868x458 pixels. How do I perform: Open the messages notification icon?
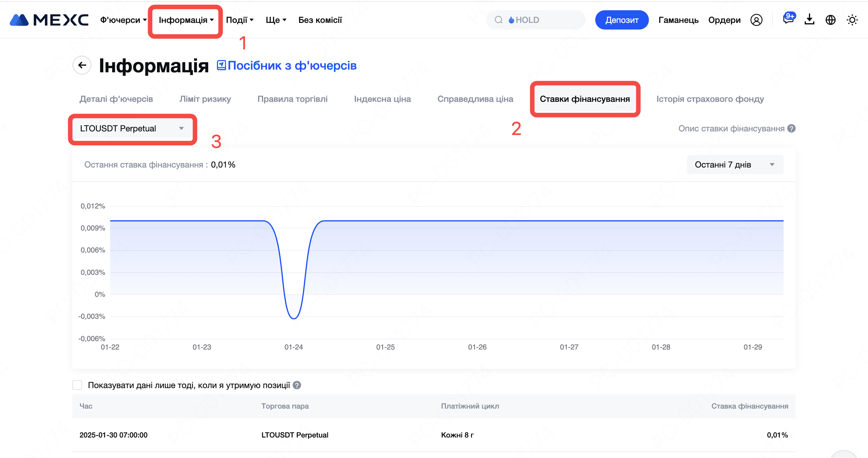(788, 19)
